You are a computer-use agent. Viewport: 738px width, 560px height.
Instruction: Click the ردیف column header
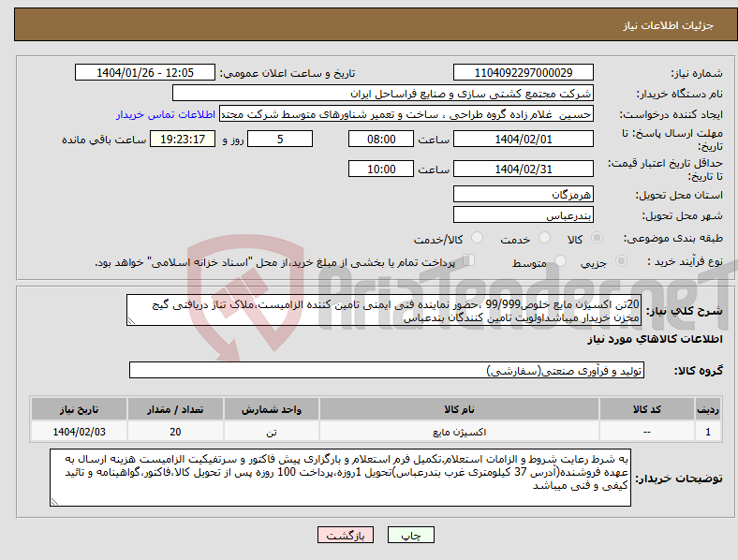(708, 409)
